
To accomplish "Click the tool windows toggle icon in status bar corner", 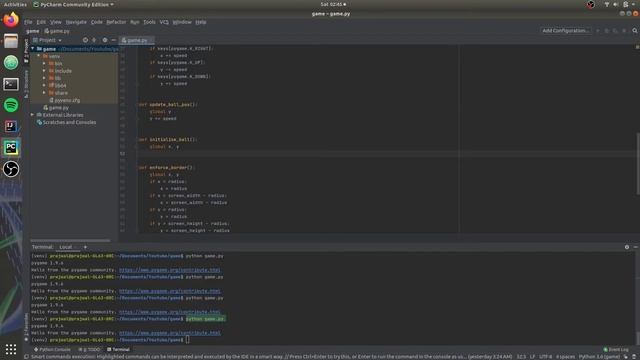I will [x=26, y=357].
